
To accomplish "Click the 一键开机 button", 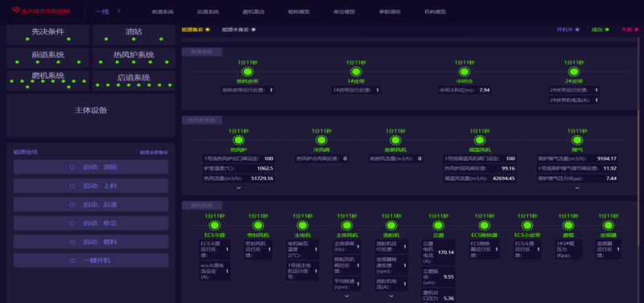I will [91, 260].
